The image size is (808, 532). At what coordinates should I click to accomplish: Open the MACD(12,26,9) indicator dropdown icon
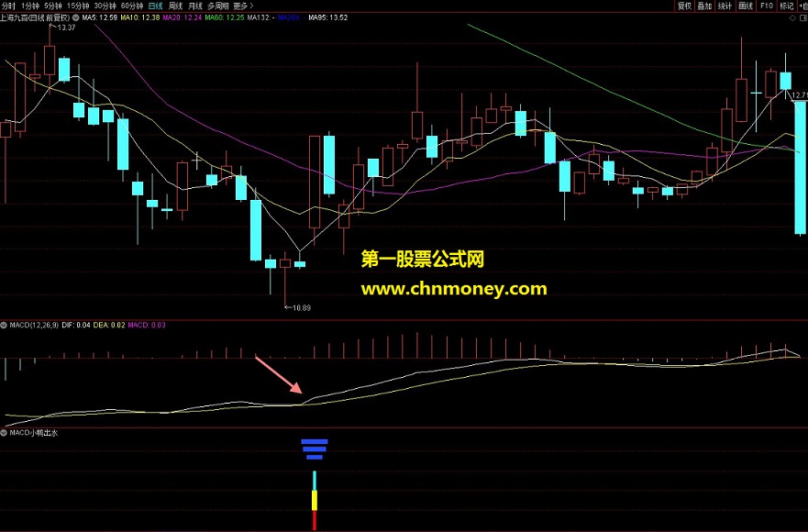tap(4, 326)
